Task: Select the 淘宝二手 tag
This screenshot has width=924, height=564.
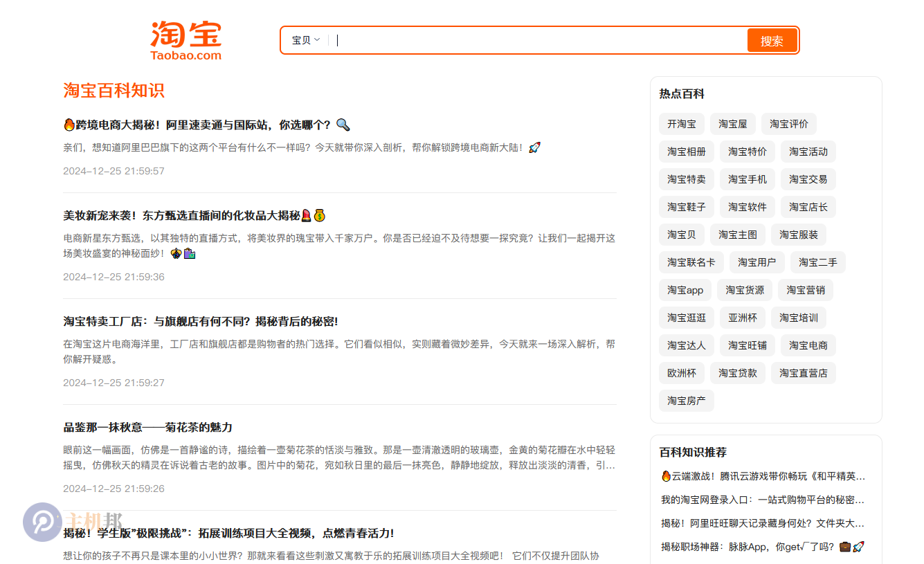Action: [x=818, y=262]
